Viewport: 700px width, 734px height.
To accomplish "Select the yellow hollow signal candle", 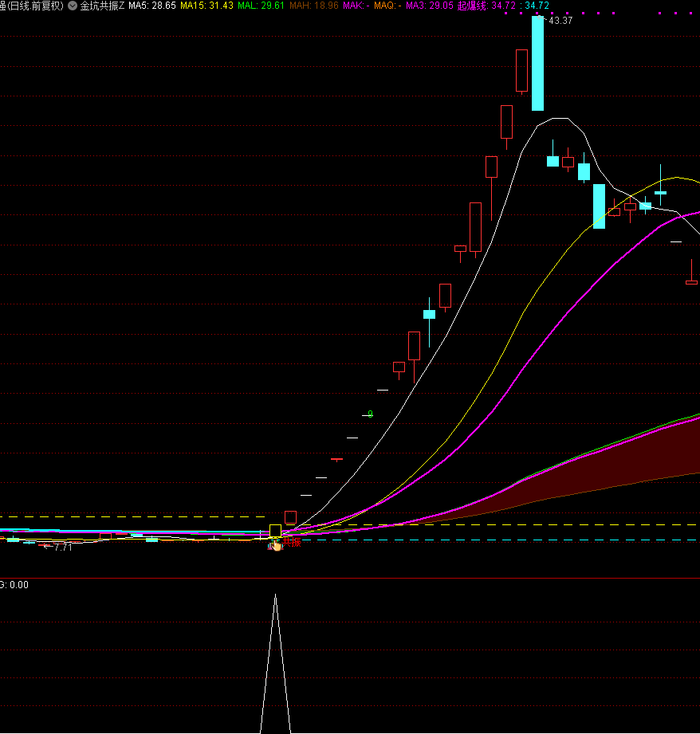I will tap(275, 531).
